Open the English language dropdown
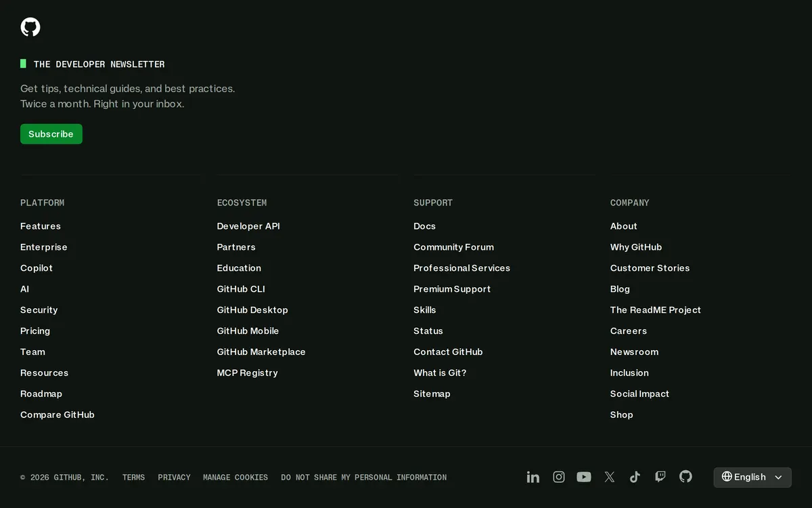812x508 pixels. (752, 477)
